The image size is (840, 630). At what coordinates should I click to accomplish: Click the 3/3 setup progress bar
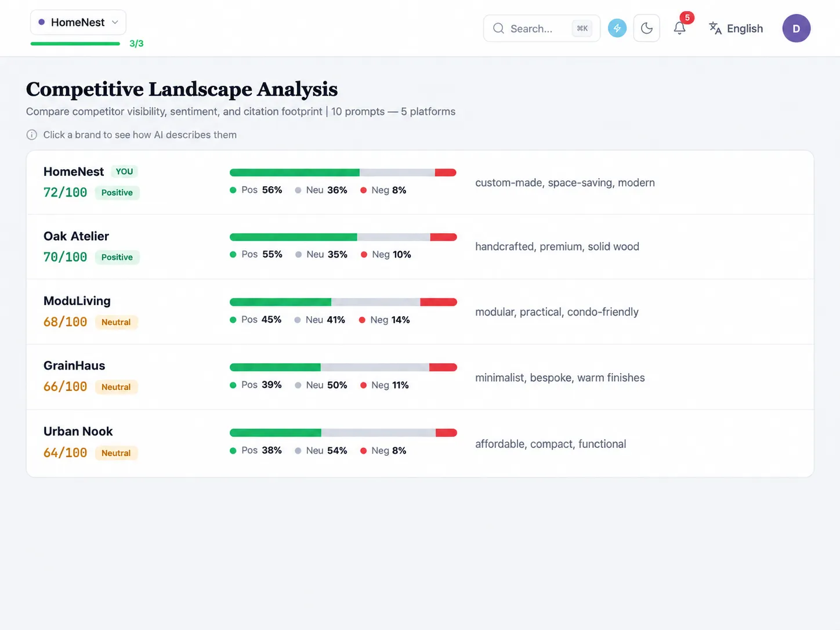click(x=75, y=44)
